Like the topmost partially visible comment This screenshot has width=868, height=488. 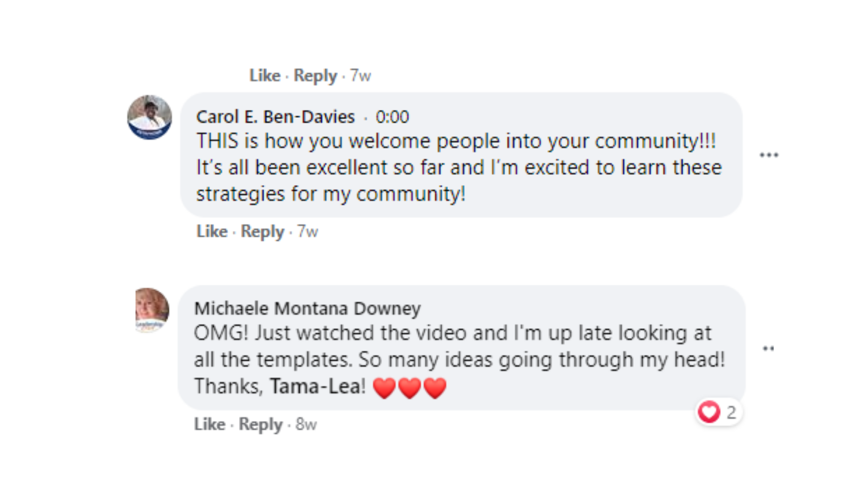(x=265, y=76)
